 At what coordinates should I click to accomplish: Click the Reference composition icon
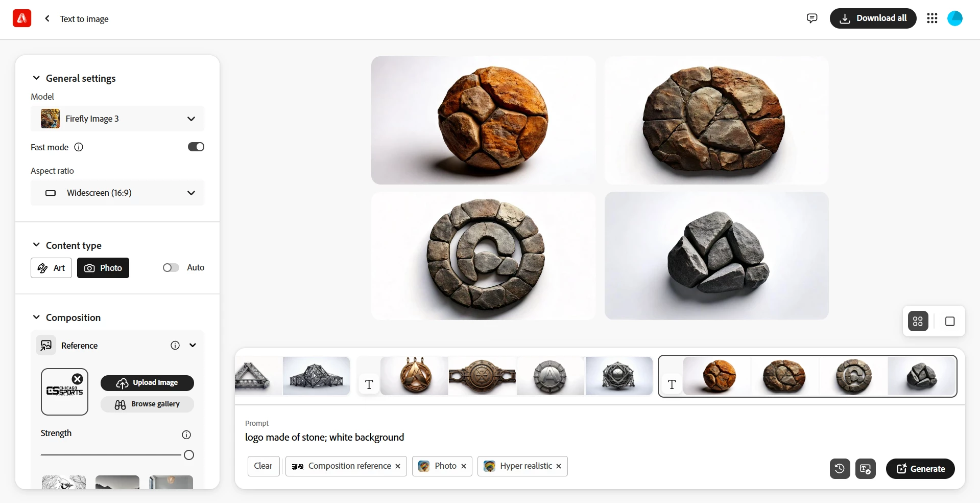[46, 346]
